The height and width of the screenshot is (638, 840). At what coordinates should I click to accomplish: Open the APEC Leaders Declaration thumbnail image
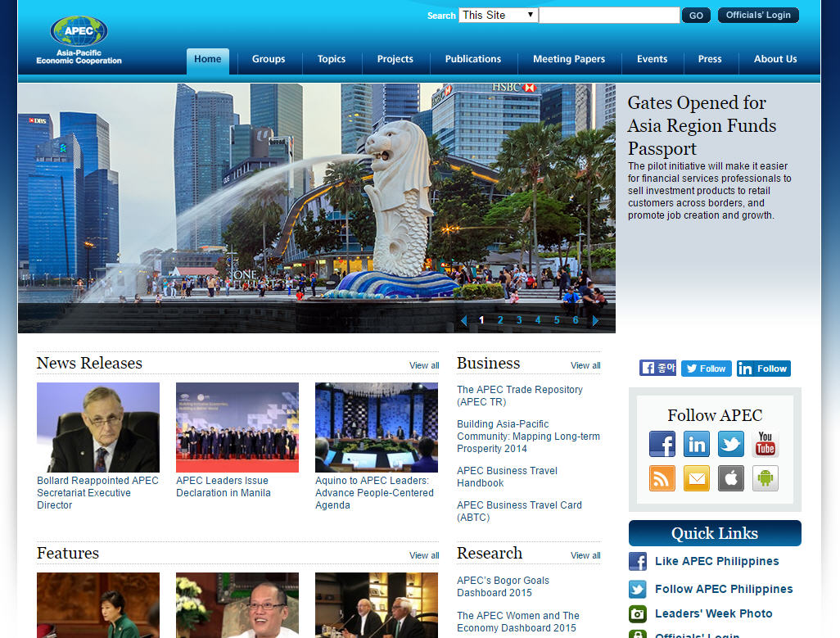pyautogui.click(x=237, y=428)
